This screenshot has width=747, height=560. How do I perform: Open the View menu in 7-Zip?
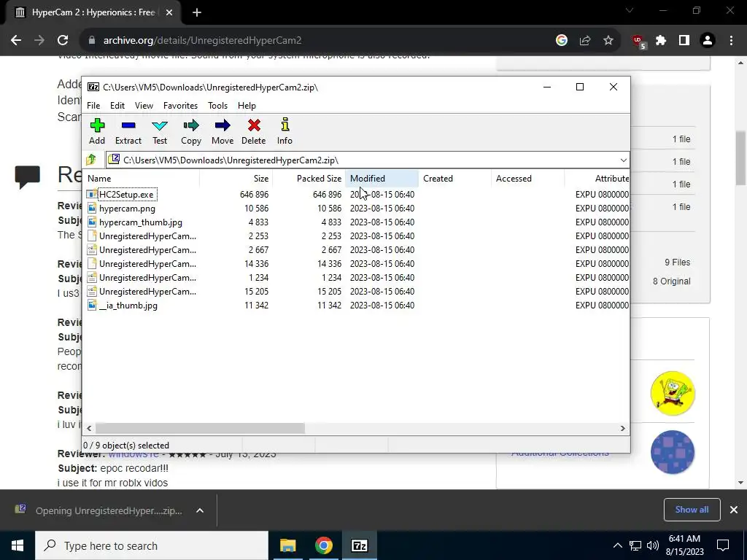tap(144, 106)
